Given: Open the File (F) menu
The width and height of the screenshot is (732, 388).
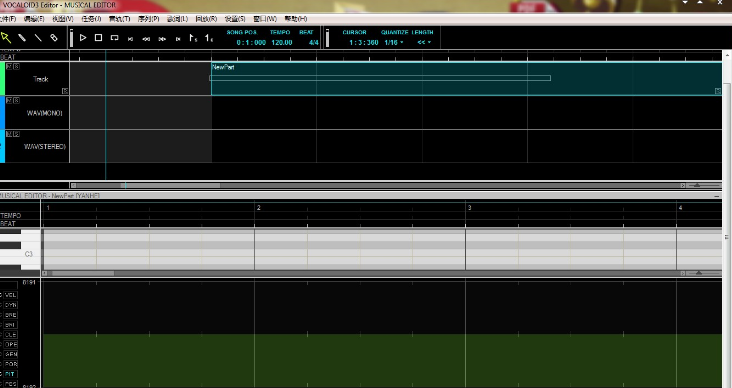Looking at the screenshot, I should point(7,19).
